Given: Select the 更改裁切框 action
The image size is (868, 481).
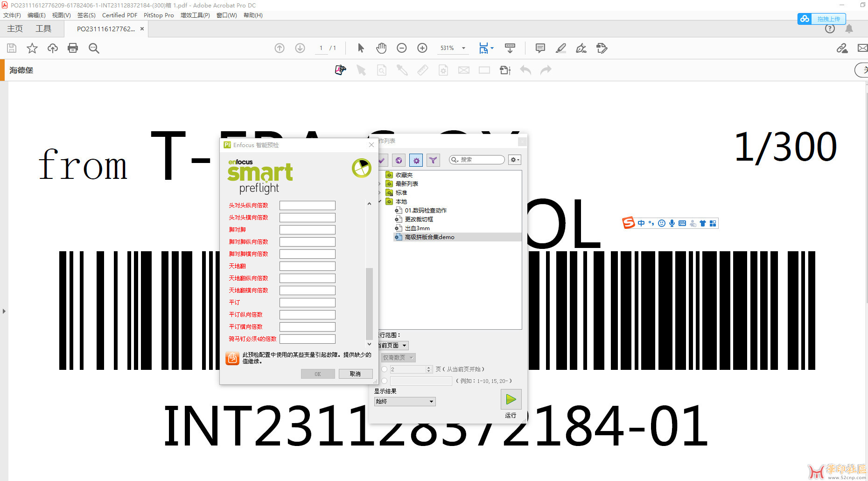Looking at the screenshot, I should tap(419, 219).
